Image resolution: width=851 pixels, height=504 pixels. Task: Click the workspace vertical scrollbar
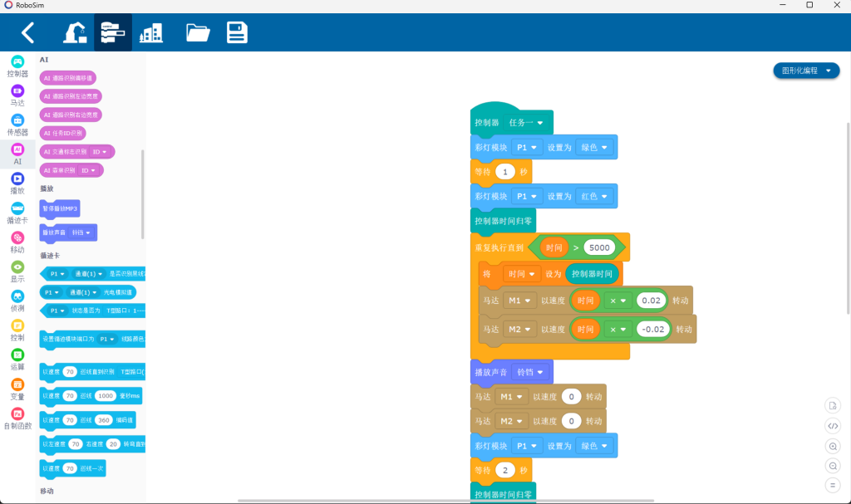849,218
